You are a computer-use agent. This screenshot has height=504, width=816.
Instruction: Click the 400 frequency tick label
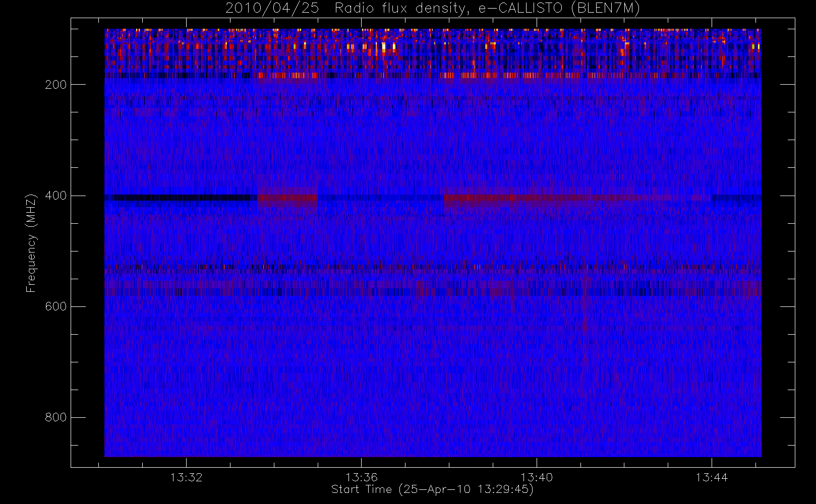56,196
